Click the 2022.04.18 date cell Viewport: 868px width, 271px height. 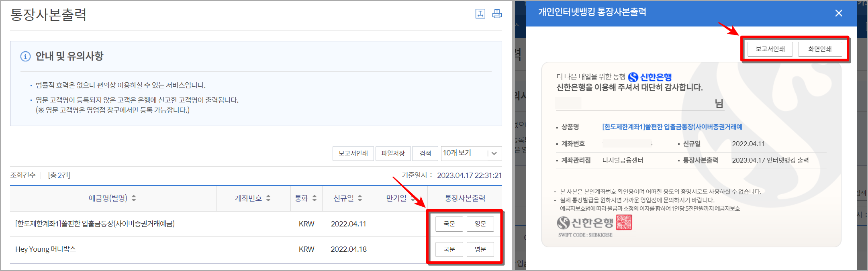tap(349, 249)
